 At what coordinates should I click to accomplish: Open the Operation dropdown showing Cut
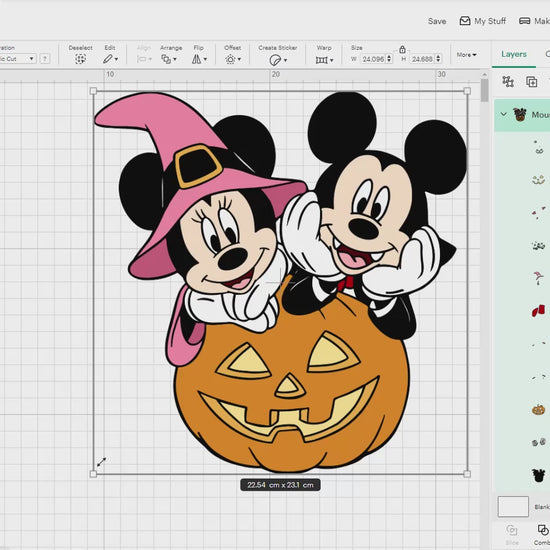[18, 59]
